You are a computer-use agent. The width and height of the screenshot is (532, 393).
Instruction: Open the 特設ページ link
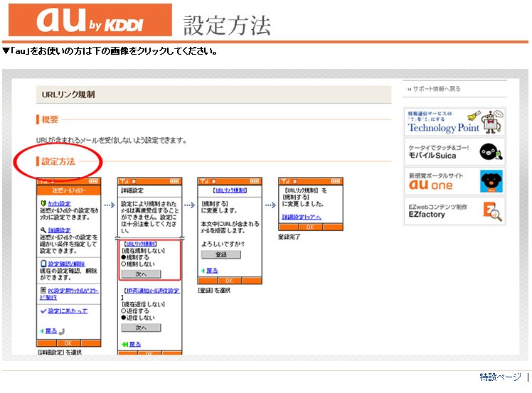[499, 377]
